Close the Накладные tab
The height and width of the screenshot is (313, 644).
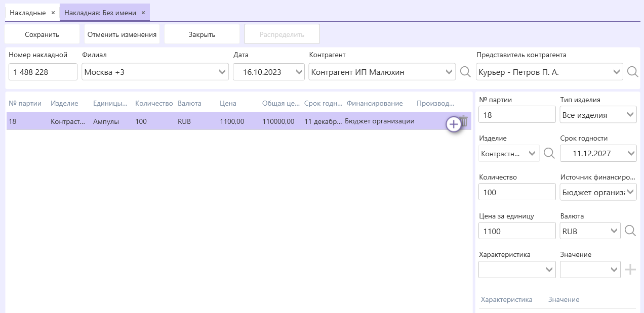(53, 13)
